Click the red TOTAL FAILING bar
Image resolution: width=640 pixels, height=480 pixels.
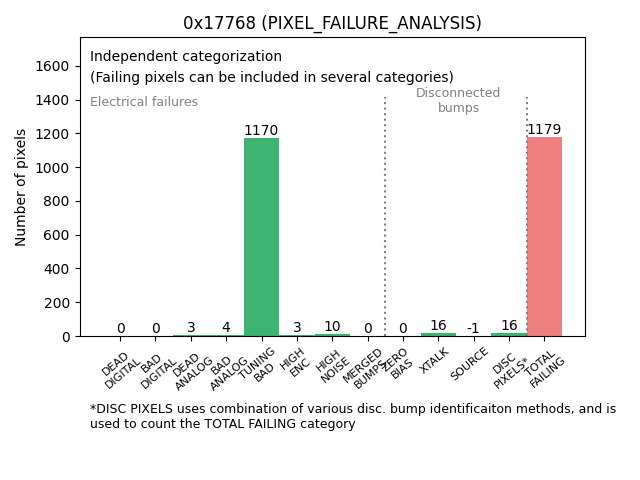pyautogui.click(x=544, y=236)
